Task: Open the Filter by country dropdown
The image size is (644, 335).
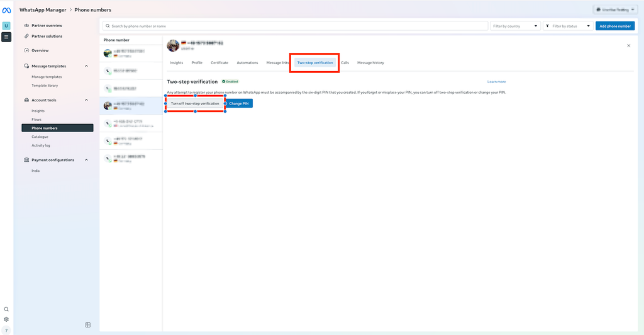Action: click(515, 26)
